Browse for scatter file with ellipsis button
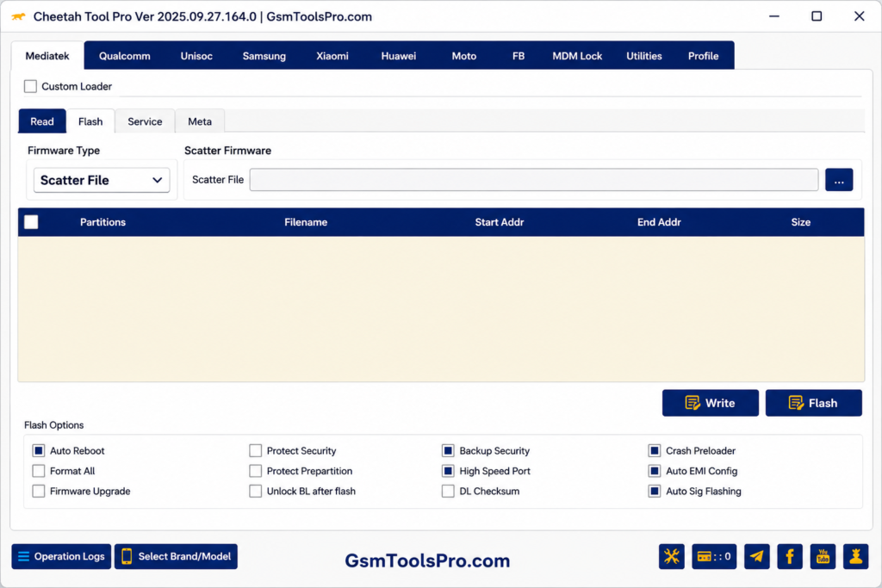 [839, 180]
